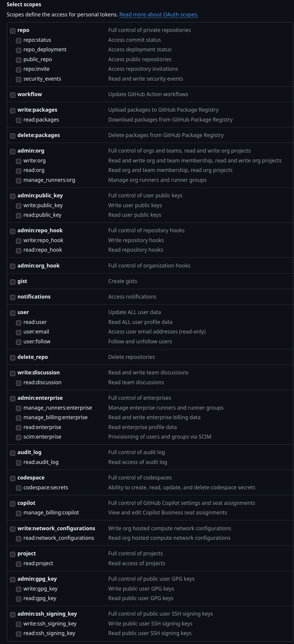Enable the read:audit_log scope
The image size is (294, 644).
click(x=19, y=463)
